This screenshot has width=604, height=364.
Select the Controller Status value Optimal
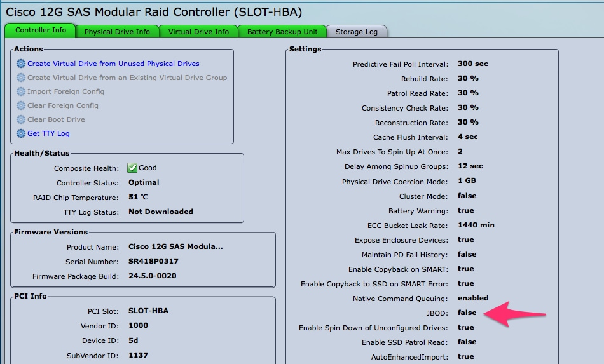tap(144, 182)
